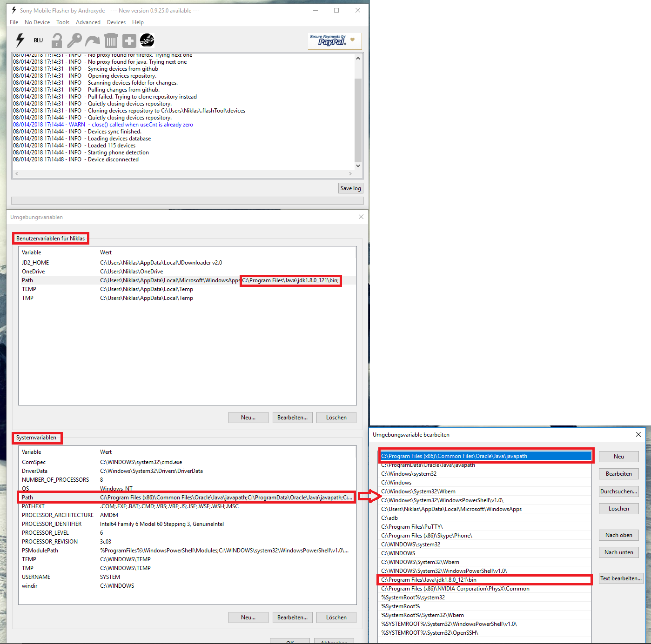Click the Nach unten button
This screenshot has width=651, height=644.
tap(618, 552)
